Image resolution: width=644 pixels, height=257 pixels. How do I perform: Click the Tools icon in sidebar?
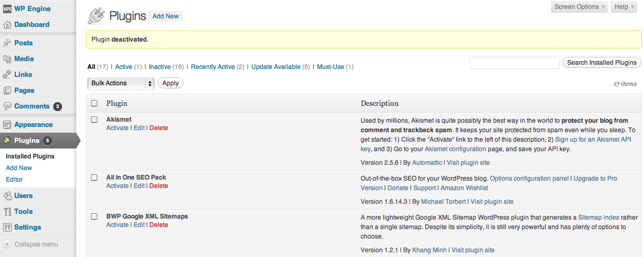point(7,212)
